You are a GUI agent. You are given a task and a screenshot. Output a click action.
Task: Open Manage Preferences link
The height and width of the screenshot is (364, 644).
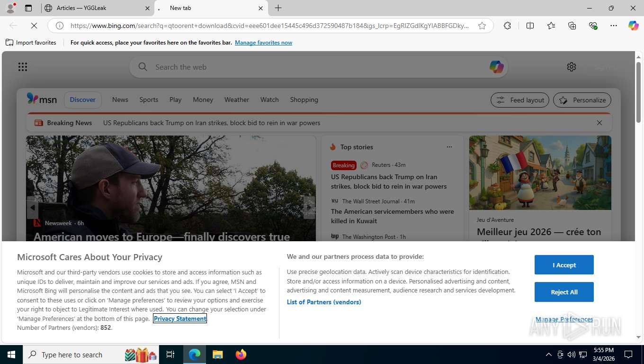point(564,319)
